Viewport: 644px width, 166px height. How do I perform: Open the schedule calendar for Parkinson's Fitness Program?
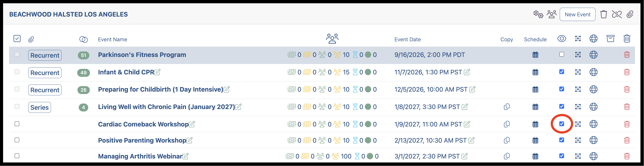[x=535, y=55]
